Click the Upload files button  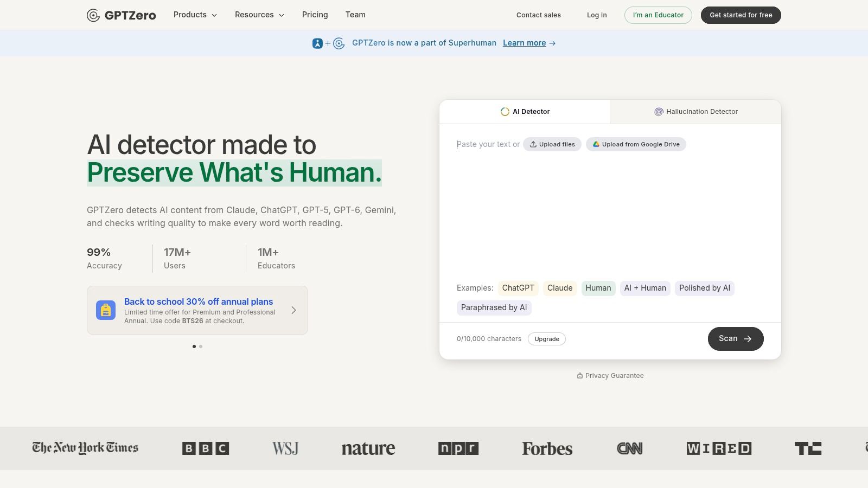click(x=552, y=144)
